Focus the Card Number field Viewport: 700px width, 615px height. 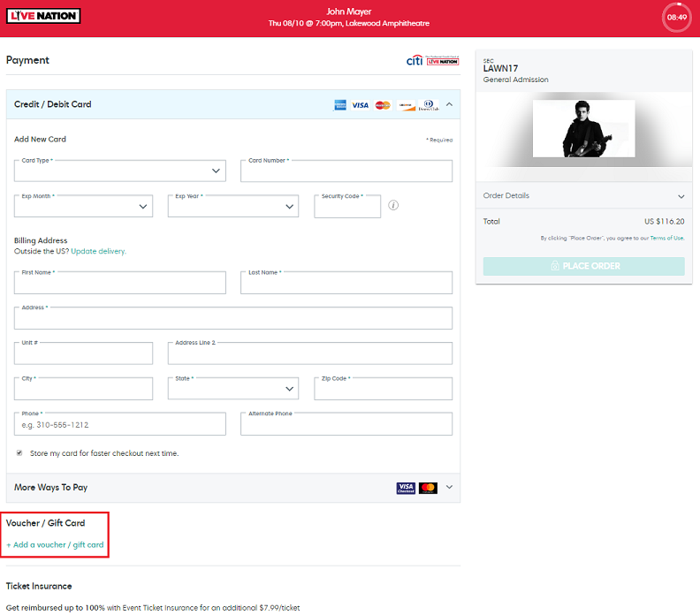(346, 171)
